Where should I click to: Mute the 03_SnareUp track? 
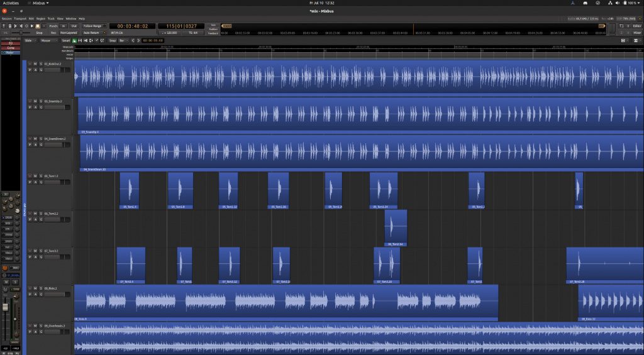point(35,101)
